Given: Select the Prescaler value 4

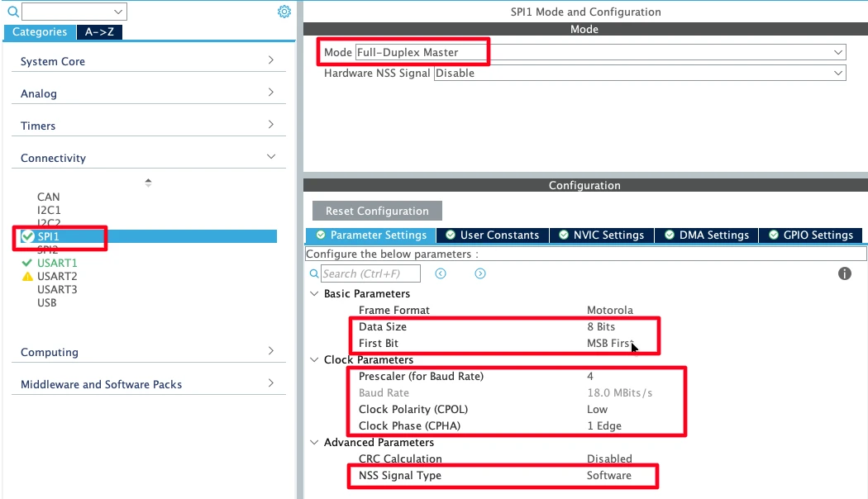Looking at the screenshot, I should [590, 376].
